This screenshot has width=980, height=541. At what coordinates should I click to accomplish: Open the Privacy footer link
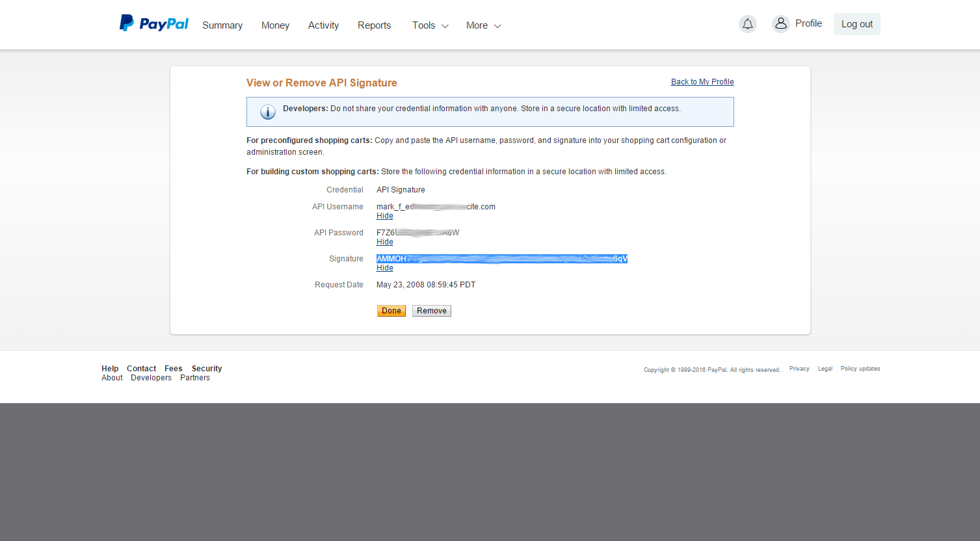(799, 369)
